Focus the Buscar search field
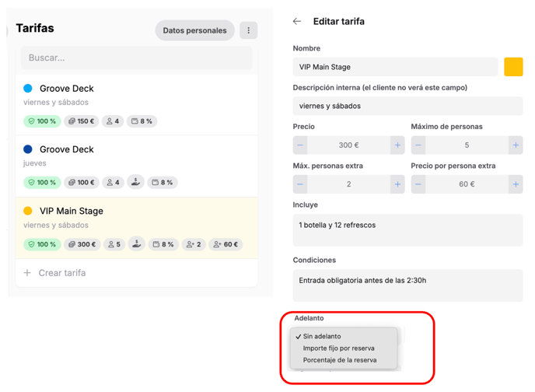This screenshot has width=535, height=392. coord(137,58)
